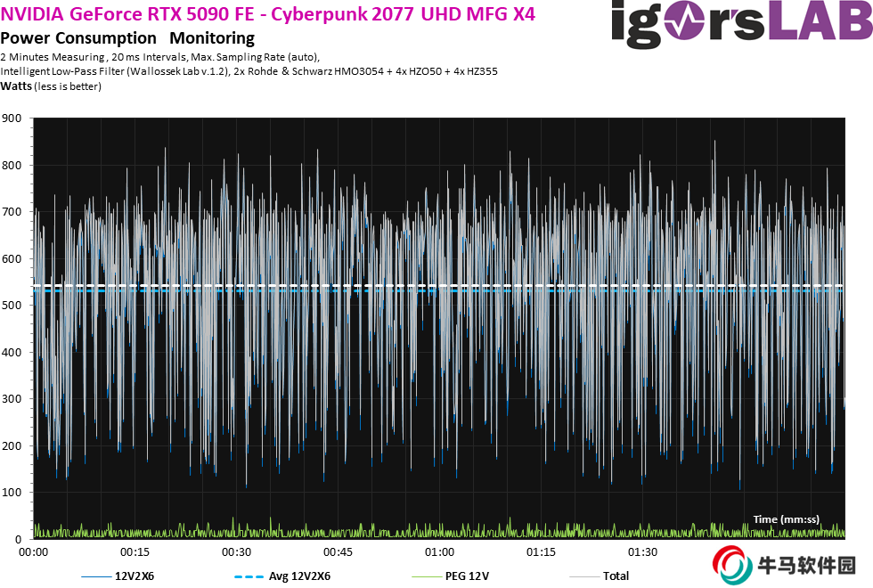Select the 900 value on the Y axis
Screen dimensions: 873x588
(x=12, y=118)
